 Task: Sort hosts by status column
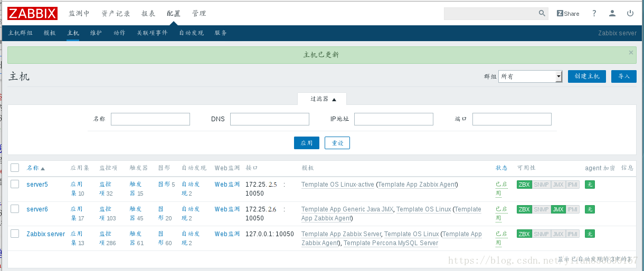501,168
